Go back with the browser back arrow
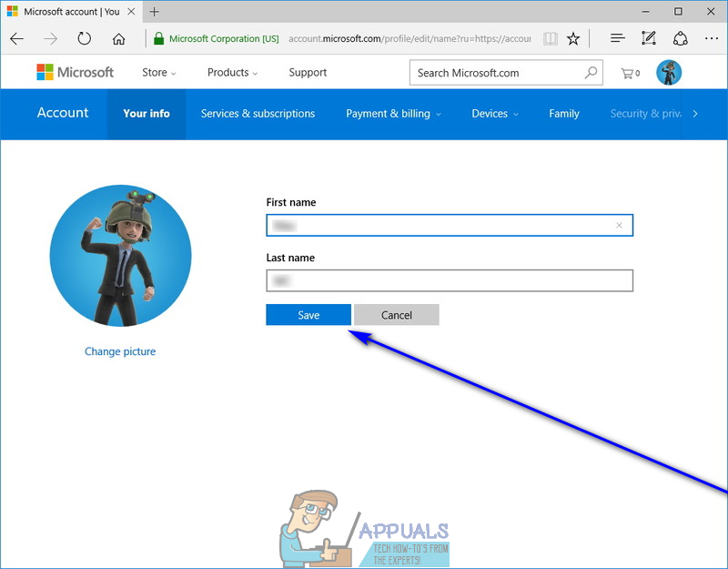728x569 pixels. click(x=16, y=38)
